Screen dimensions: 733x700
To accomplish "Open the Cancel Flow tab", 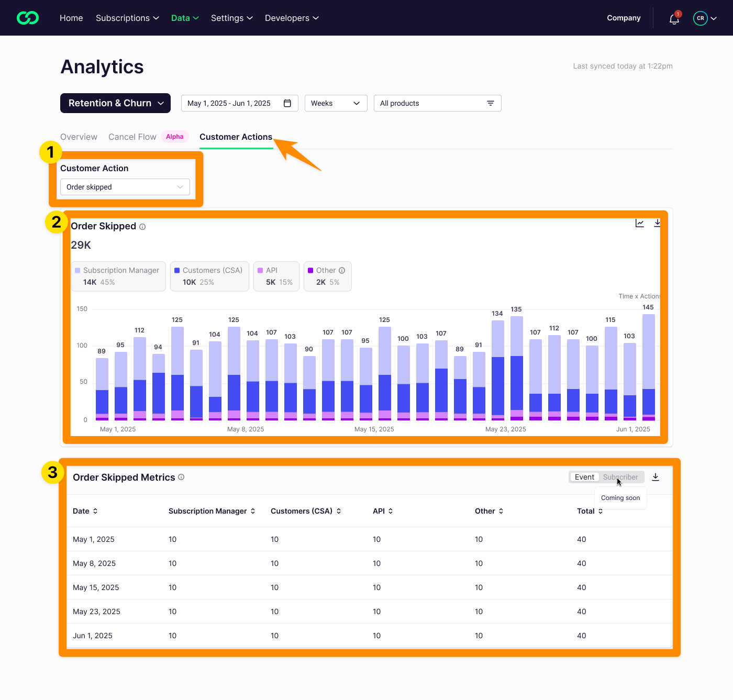I will [132, 137].
